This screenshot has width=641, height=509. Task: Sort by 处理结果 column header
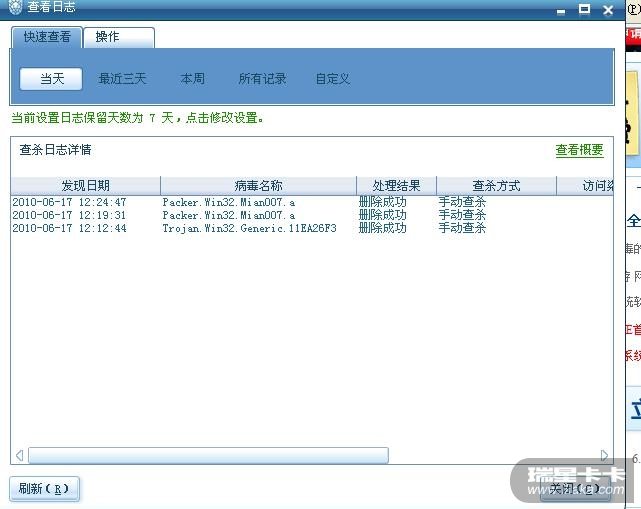point(396,186)
